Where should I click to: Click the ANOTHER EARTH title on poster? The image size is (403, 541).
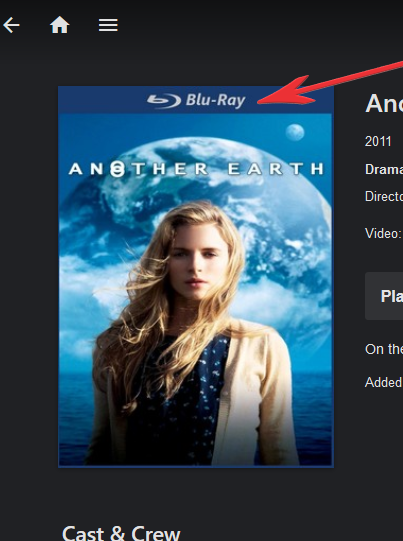(196, 169)
